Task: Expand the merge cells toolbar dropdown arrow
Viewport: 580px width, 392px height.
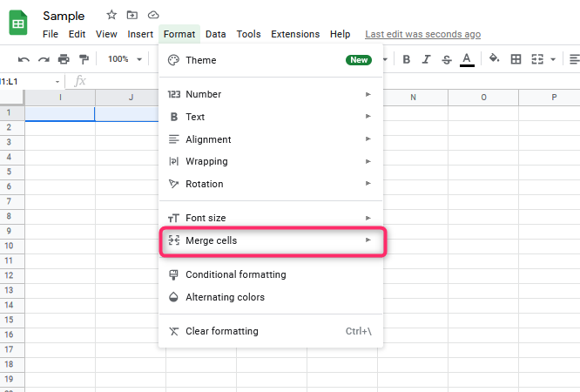Action: tap(553, 59)
